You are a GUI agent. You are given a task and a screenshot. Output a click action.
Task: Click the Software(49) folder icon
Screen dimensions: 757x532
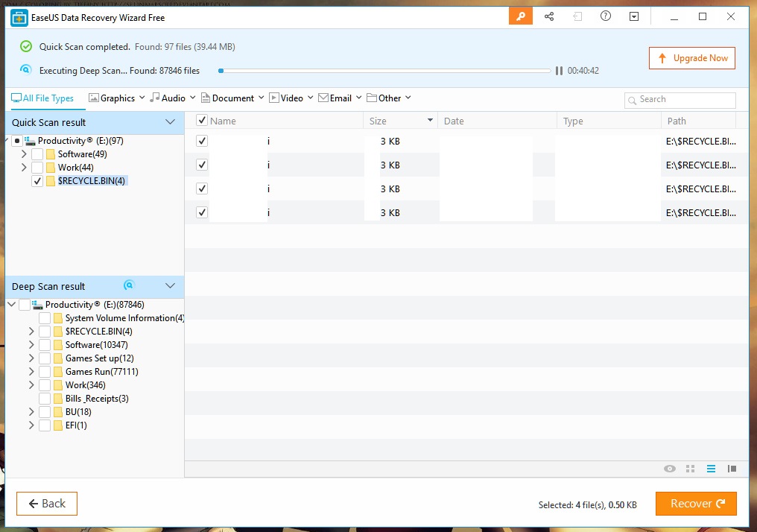click(x=51, y=154)
